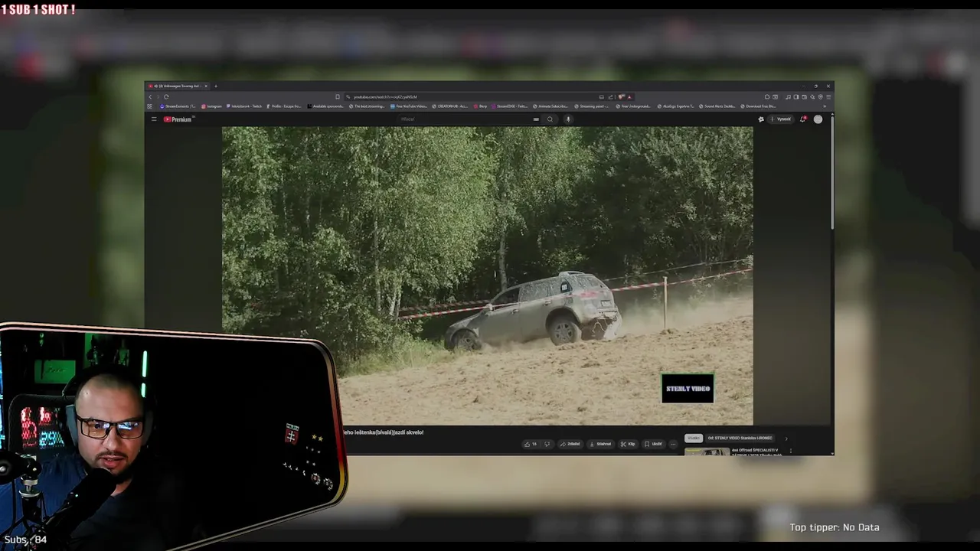Open the YouTube account avatar menu
This screenshot has width=980, height=551.
tap(818, 119)
